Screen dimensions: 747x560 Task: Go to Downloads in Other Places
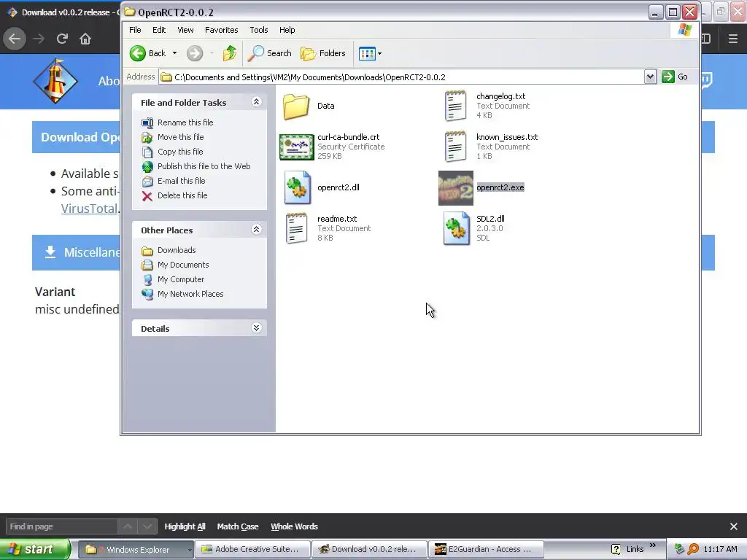(177, 251)
